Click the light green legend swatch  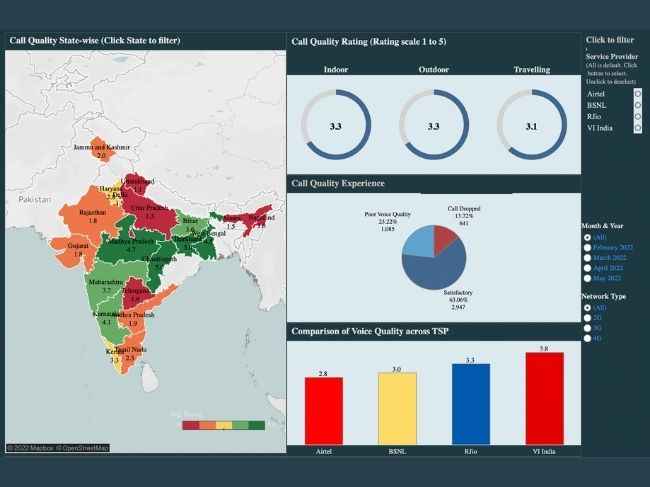pyautogui.click(x=240, y=425)
